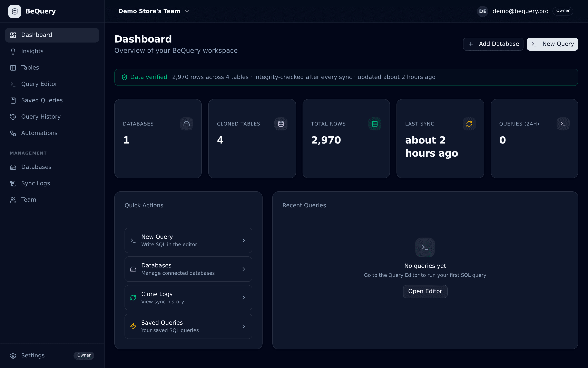Screen dimensions: 588x368
Task: Click the Saved Queries bookmark icon in sidebar
Action: tap(13, 100)
